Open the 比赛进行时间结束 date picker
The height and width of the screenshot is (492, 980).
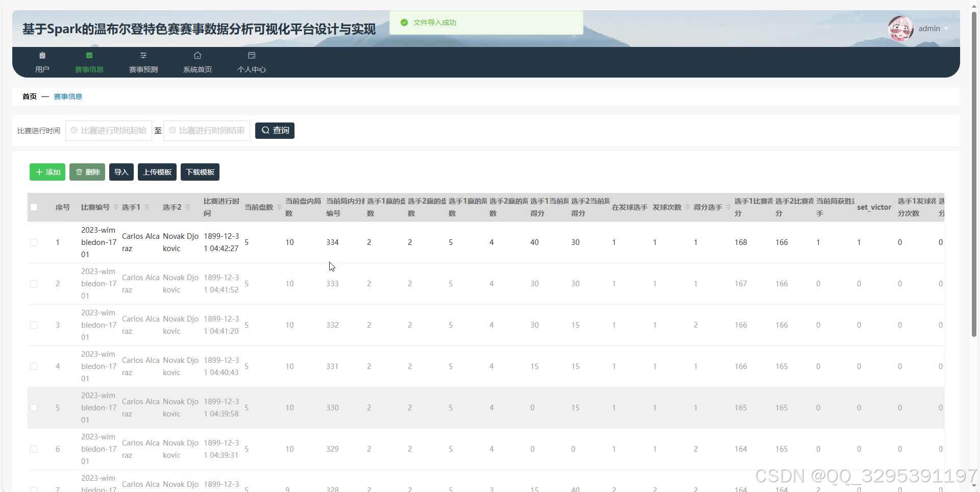click(x=207, y=131)
